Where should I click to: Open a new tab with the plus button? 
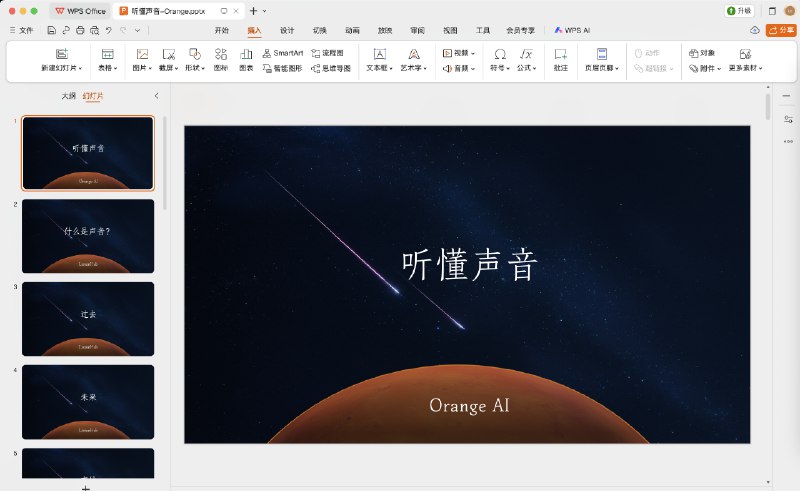(253, 11)
